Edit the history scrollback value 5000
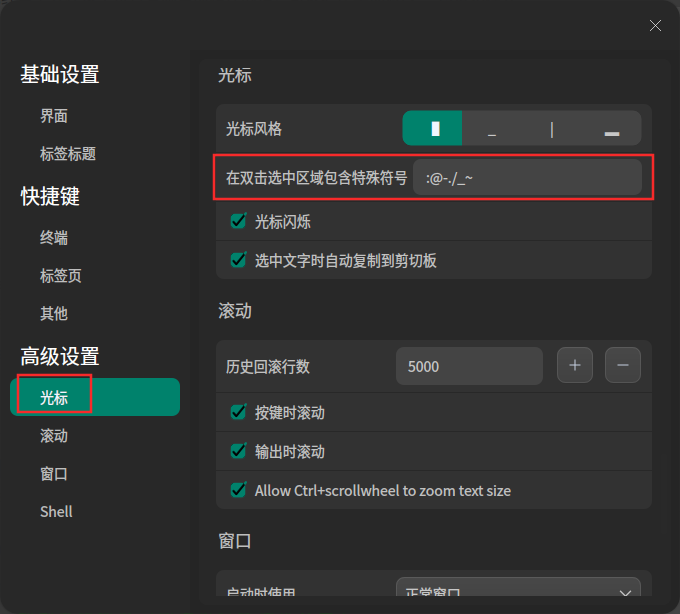This screenshot has width=680, height=614. point(469,366)
